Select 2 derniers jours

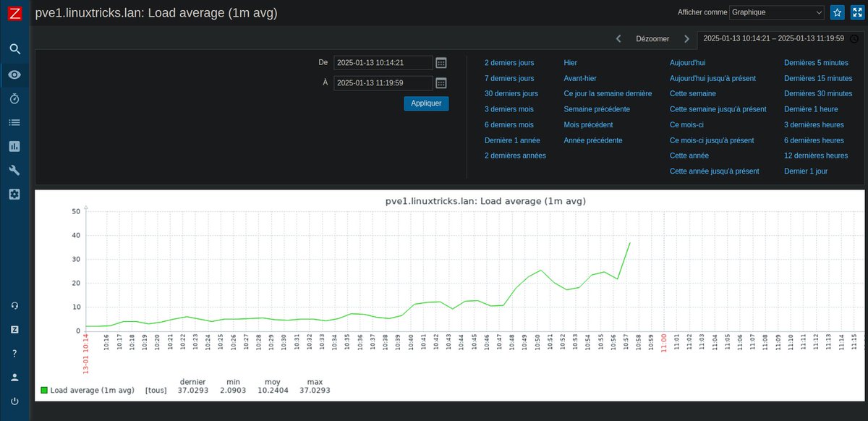pos(509,63)
